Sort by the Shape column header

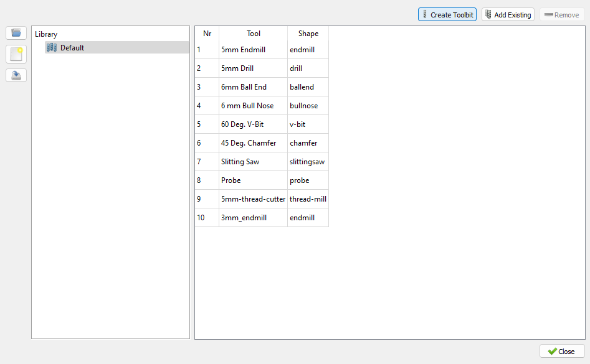(x=308, y=34)
